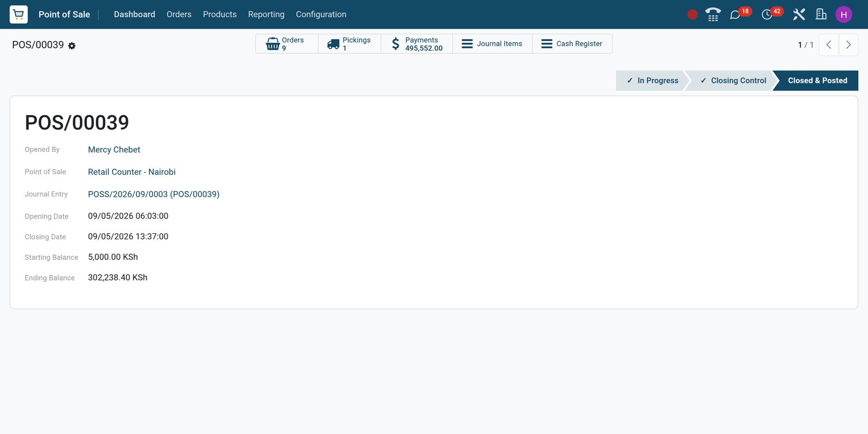The height and width of the screenshot is (434, 868).
Task: Go to next record with right chevron
Action: coord(848,45)
